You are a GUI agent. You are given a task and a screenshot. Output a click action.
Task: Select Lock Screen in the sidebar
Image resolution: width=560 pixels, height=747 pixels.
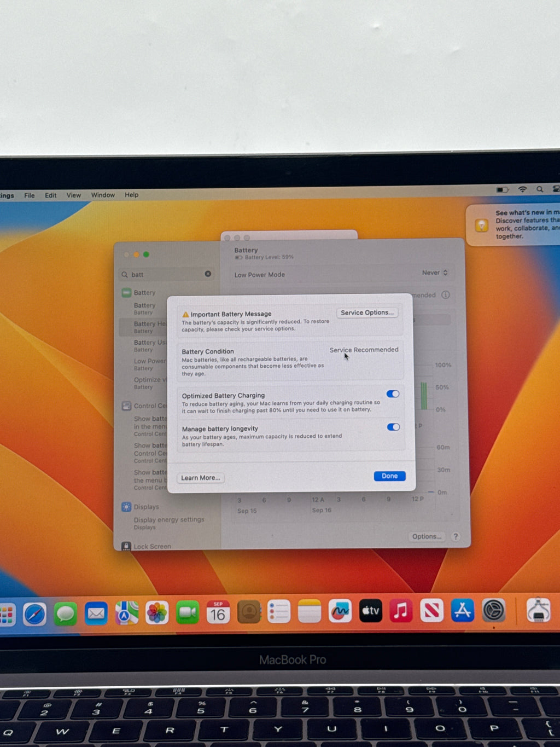(x=147, y=546)
